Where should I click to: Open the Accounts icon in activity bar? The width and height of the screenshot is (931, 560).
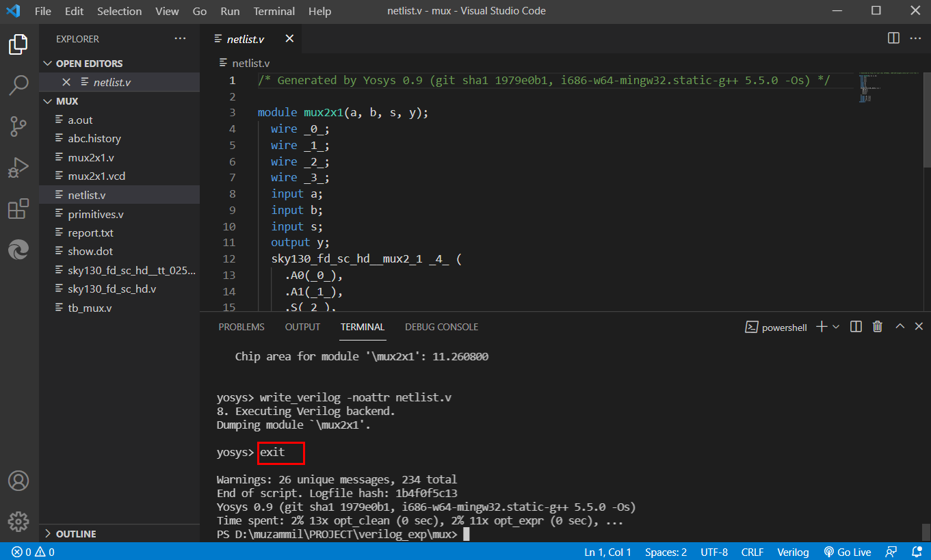[18, 481]
